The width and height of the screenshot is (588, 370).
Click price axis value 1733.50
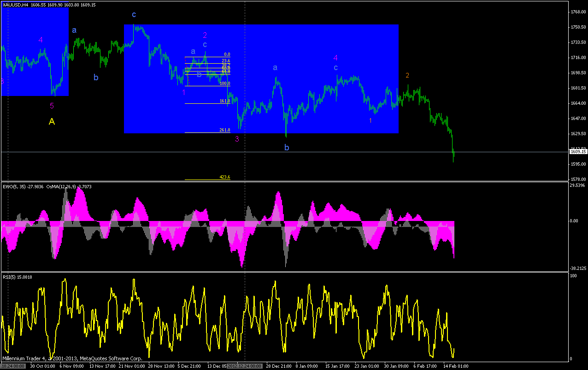tap(578, 42)
